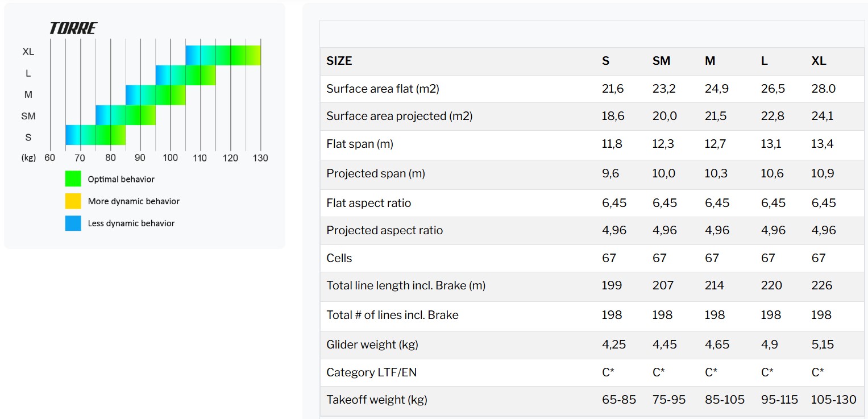The width and height of the screenshot is (868, 419).
Task: Select the S weight range bar in chart
Action: (95, 135)
